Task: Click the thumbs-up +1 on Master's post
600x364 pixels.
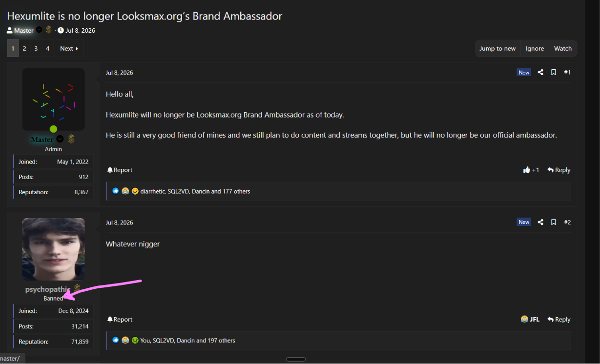Action: pos(531,170)
